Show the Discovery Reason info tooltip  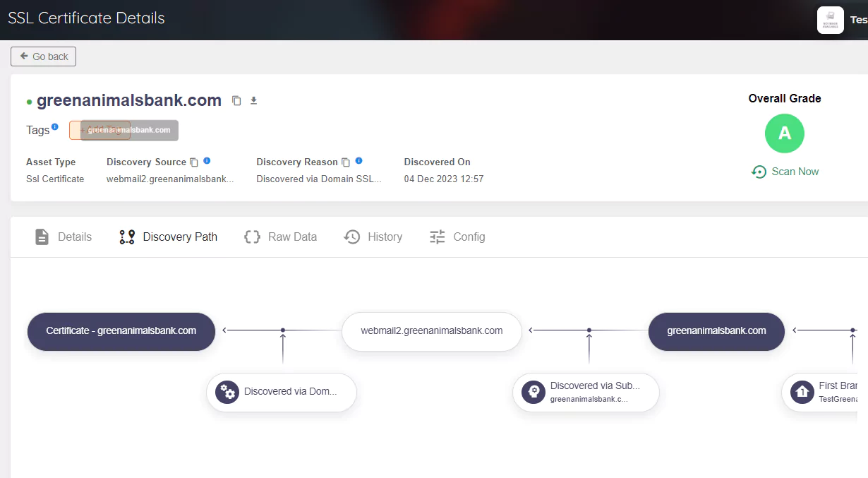pyautogui.click(x=358, y=161)
